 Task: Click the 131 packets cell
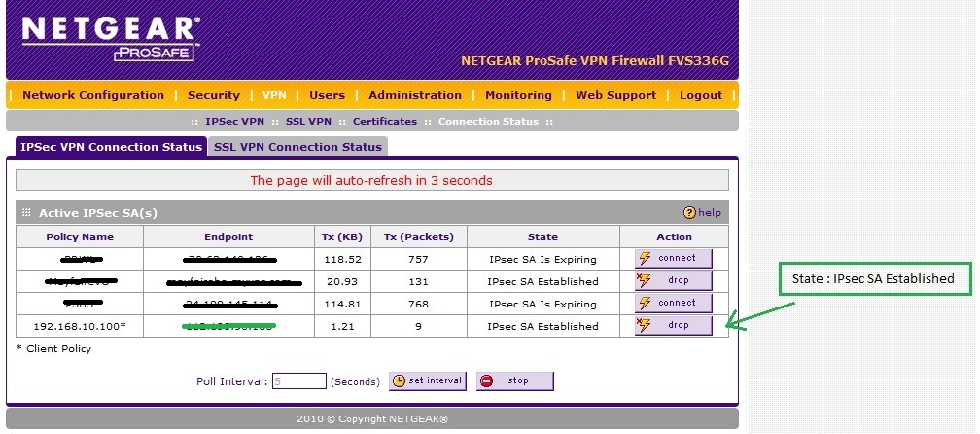pos(419,281)
